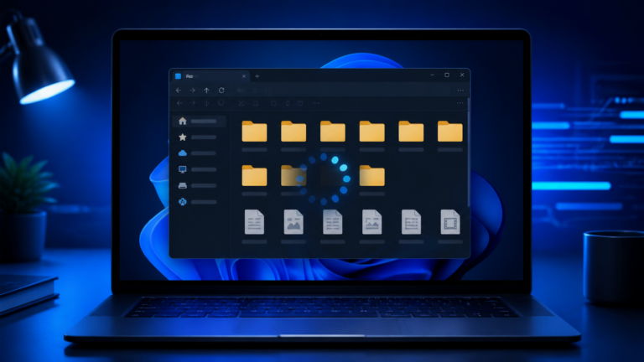Viewport: 644px width, 362px height.
Task: Select the first text document in files row
Action: click(254, 222)
